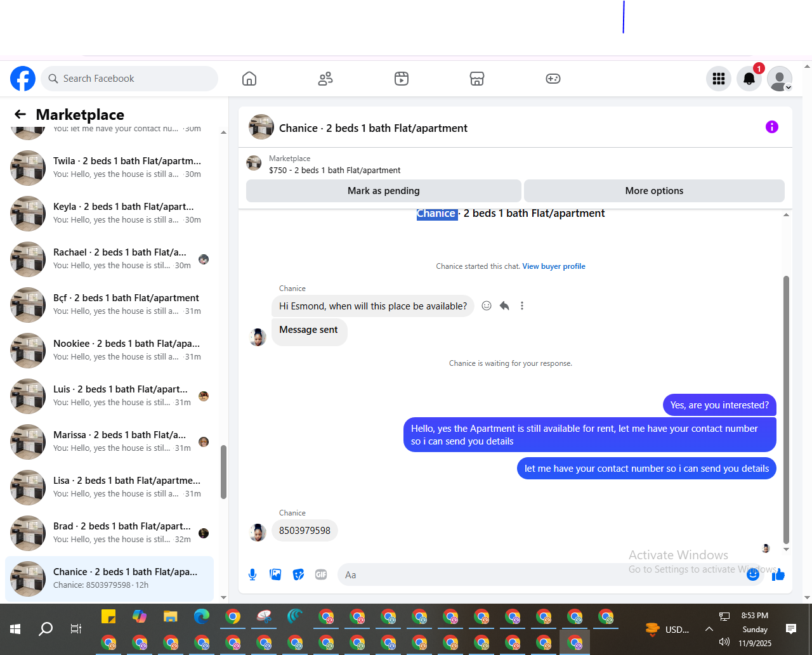This screenshot has height=655, width=812.
Task: Choose a GIF
Action: pyautogui.click(x=321, y=574)
